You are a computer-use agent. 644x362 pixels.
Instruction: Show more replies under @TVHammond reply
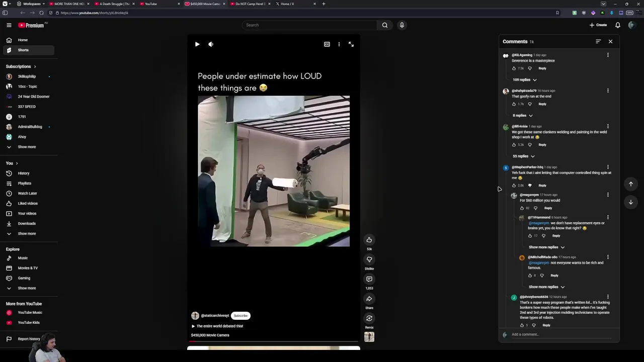click(546, 247)
